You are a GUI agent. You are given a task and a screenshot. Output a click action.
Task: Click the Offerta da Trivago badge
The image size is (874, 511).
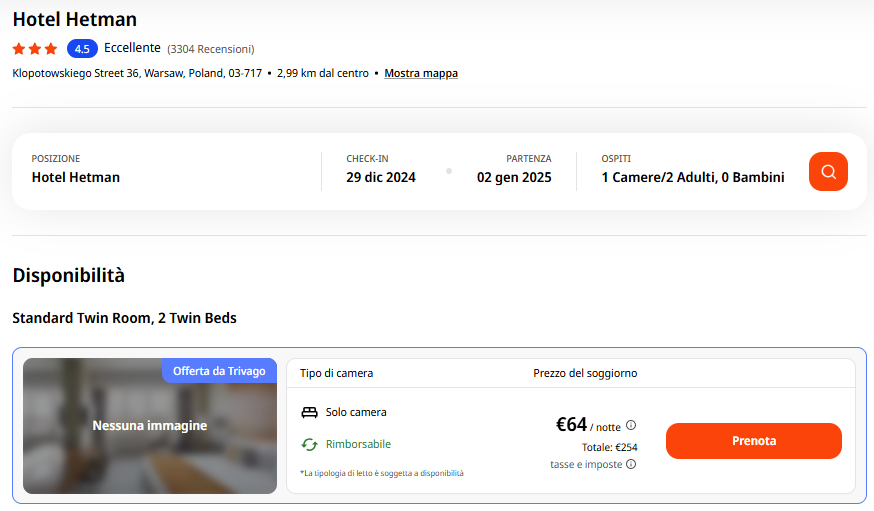219,371
